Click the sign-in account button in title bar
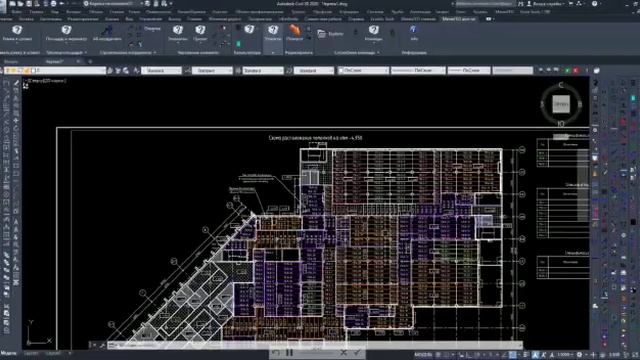640x360 pixels. coord(547,4)
